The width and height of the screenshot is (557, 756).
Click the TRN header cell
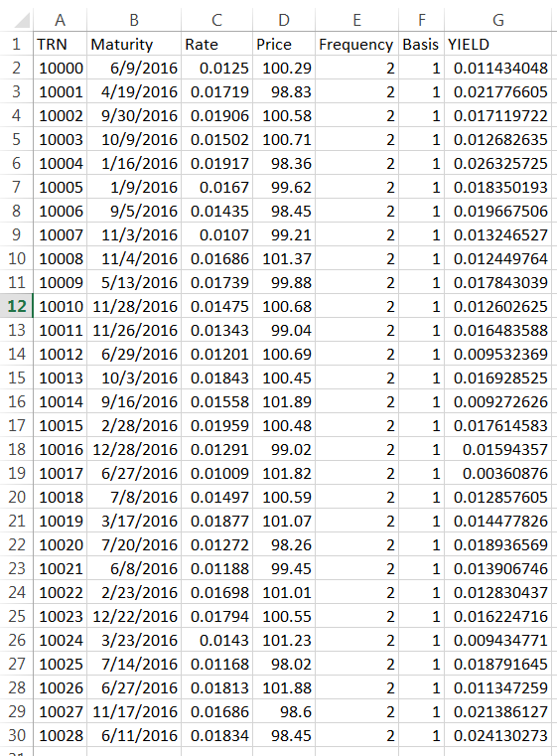[x=60, y=44]
